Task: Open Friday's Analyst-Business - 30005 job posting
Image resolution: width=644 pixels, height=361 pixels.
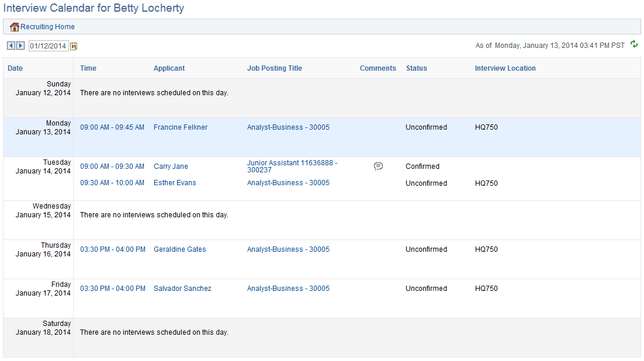Action: 288,289
